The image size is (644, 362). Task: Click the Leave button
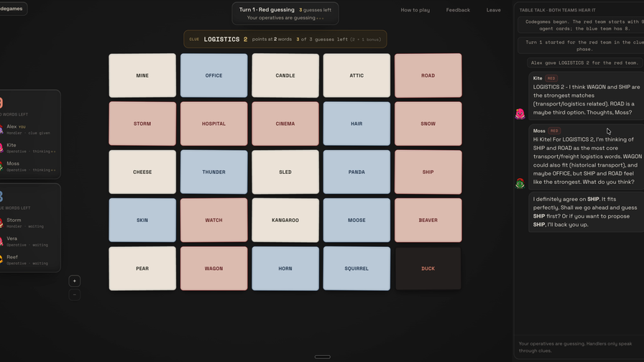click(493, 10)
